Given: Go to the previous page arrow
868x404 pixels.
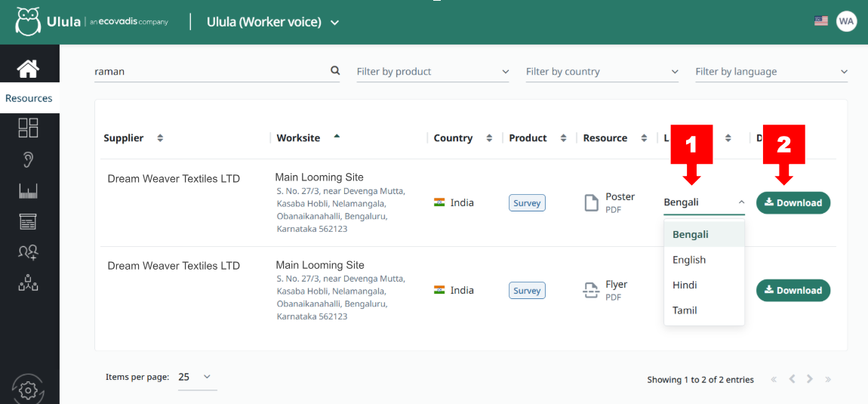Looking at the screenshot, I should pyautogui.click(x=793, y=379).
